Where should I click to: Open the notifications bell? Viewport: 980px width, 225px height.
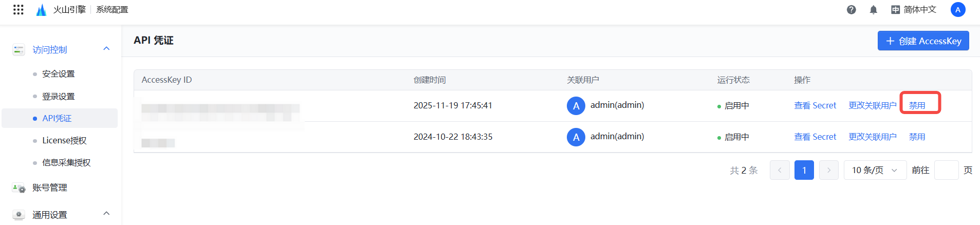click(873, 10)
